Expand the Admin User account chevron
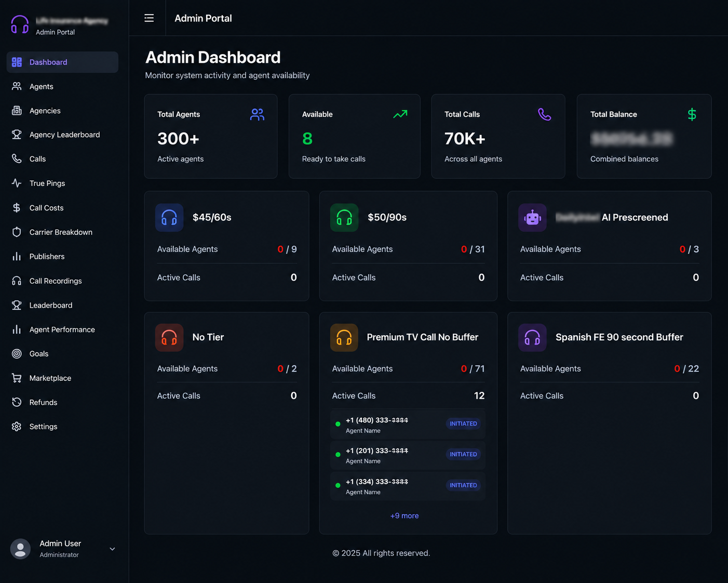This screenshot has width=728, height=583. click(112, 549)
